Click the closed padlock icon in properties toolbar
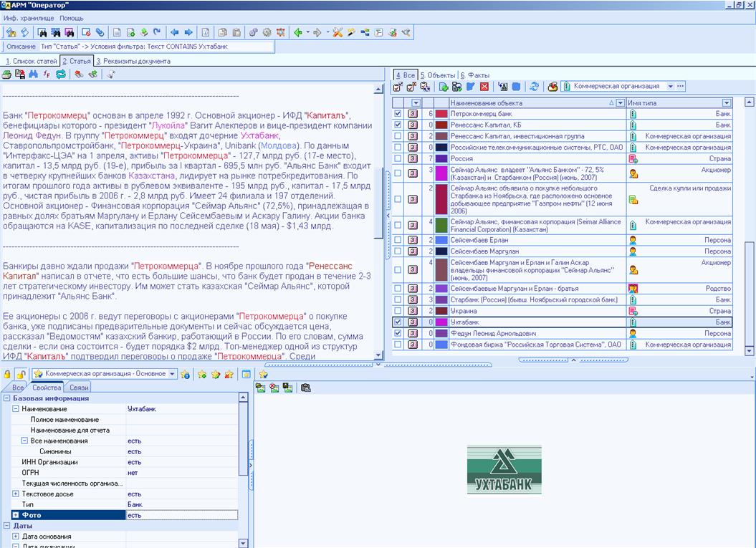The height and width of the screenshot is (548, 756). (x=7, y=374)
